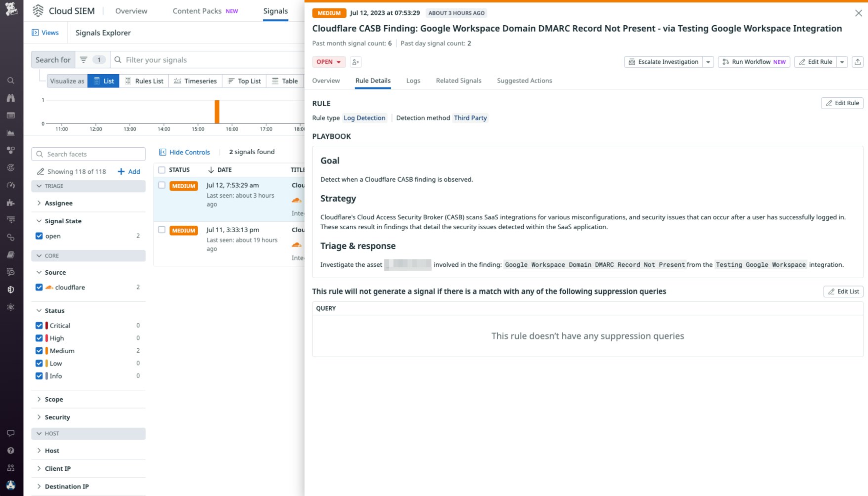Click the share export icon beside Edit Rule

[858, 62]
